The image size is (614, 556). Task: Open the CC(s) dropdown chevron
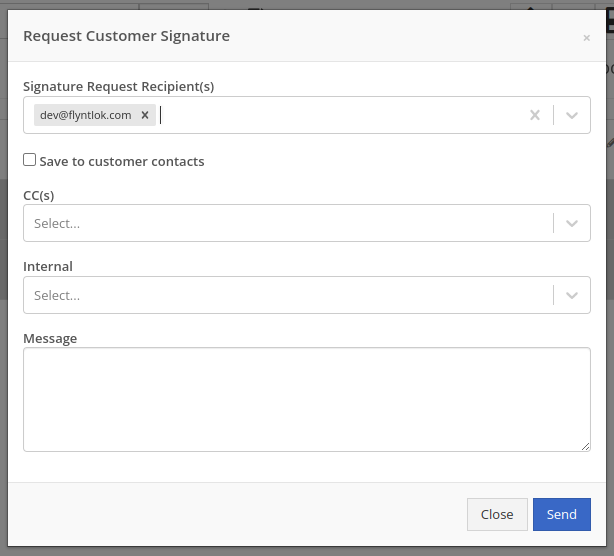[572, 223]
